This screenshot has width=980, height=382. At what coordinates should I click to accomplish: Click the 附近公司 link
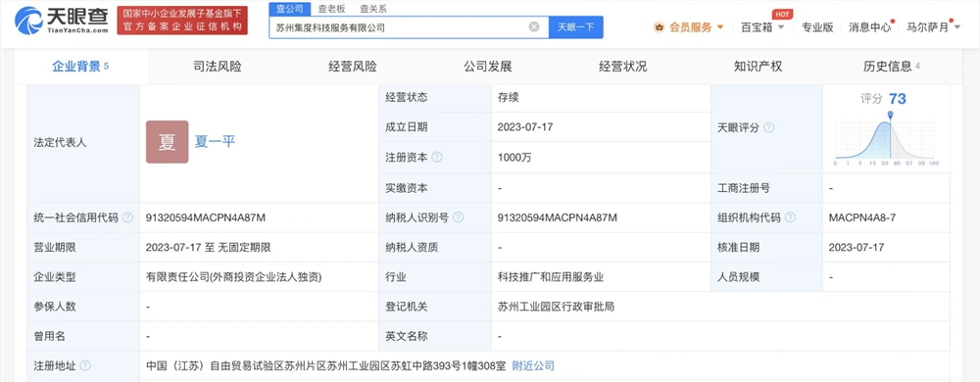[533, 365]
